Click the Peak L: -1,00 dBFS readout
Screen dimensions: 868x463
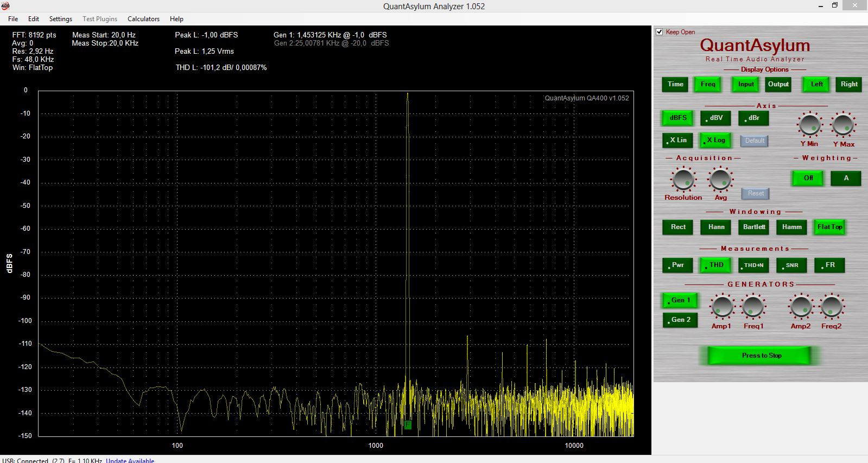(206, 35)
